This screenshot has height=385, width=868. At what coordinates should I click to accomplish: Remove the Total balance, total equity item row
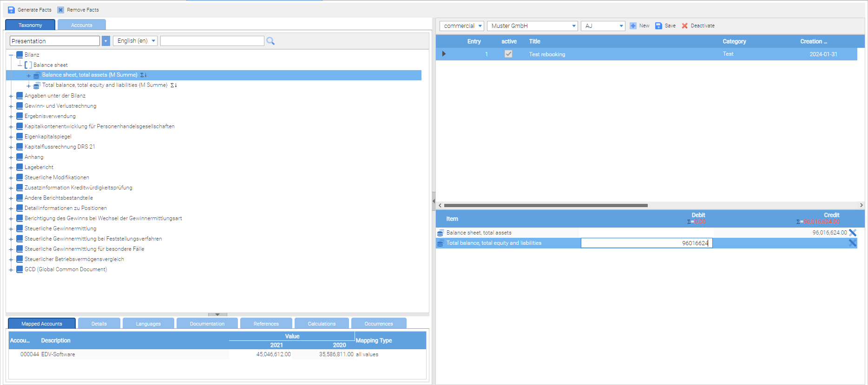click(853, 243)
